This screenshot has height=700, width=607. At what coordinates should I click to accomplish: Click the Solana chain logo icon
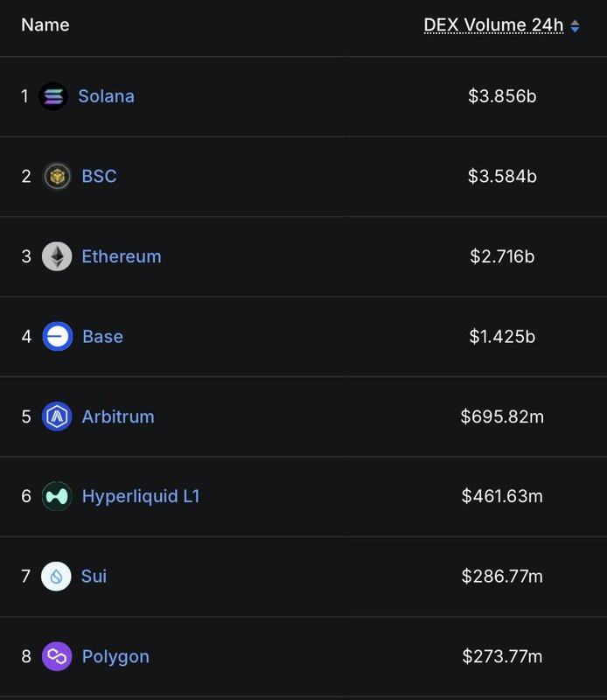53,96
